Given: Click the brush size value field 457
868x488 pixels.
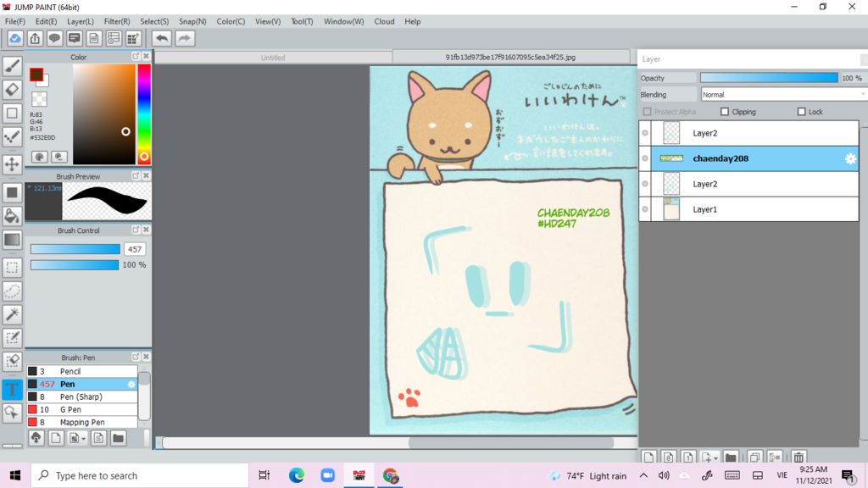Looking at the screenshot, I should [135, 250].
